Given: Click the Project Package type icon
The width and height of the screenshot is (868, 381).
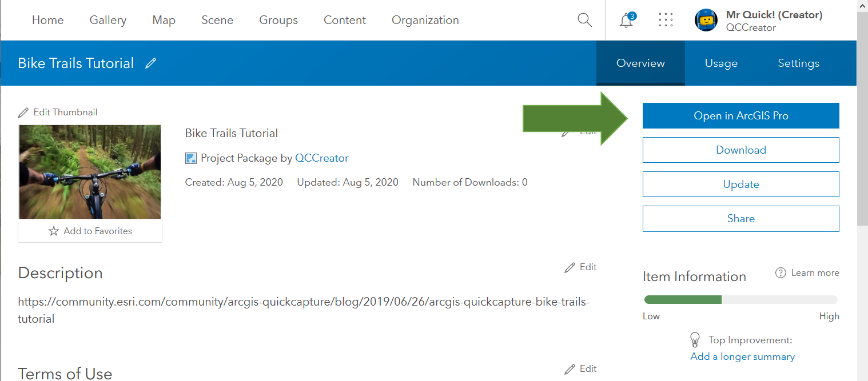Looking at the screenshot, I should (191, 158).
